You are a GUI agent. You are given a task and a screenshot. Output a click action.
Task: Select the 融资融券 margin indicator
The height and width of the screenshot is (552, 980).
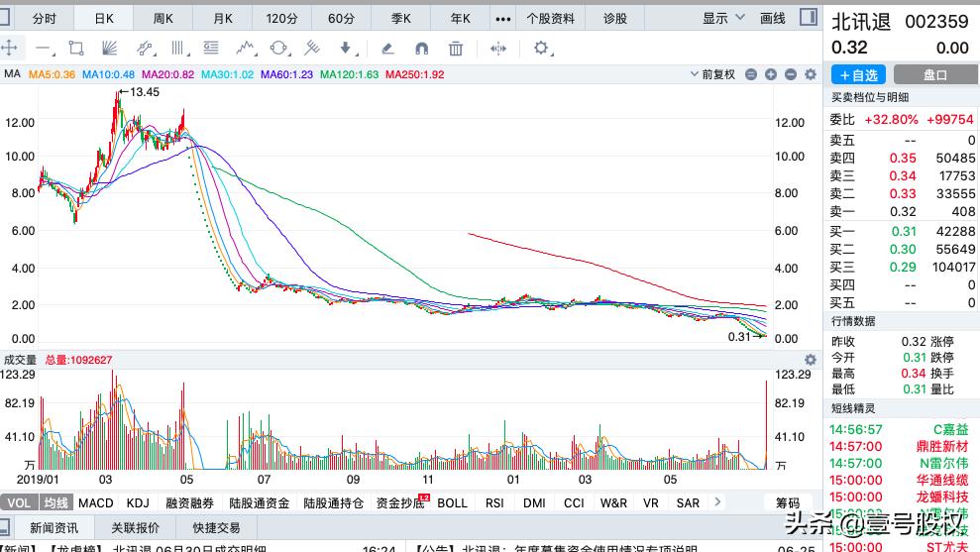189,502
